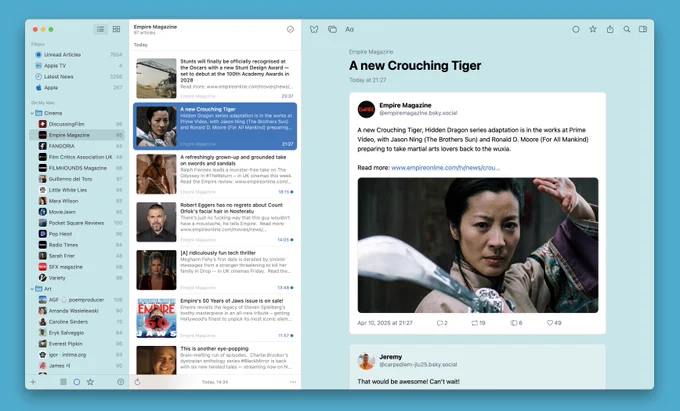The height and width of the screenshot is (411, 680).
Task: Star the article using the reader toolbar star
Action: (x=592, y=29)
